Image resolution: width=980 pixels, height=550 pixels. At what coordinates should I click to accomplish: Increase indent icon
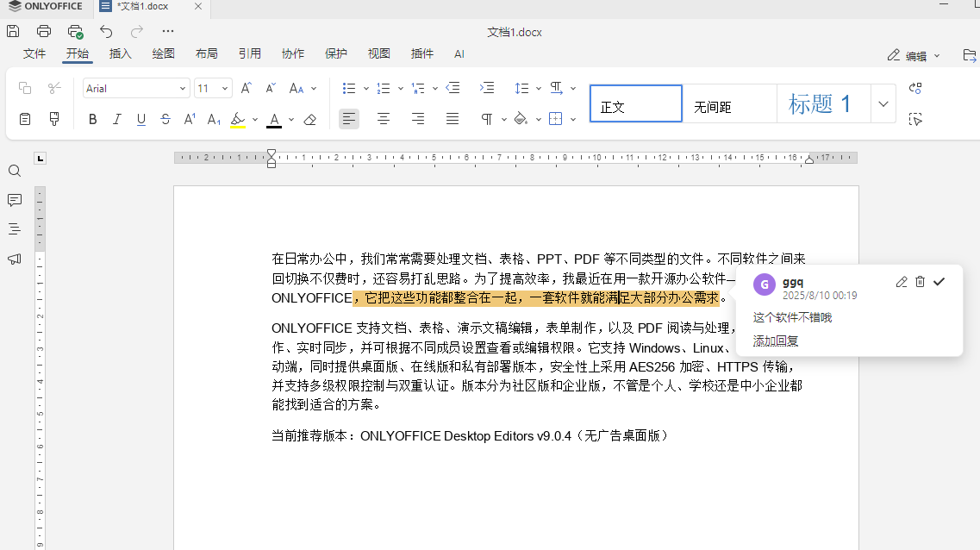(x=487, y=88)
